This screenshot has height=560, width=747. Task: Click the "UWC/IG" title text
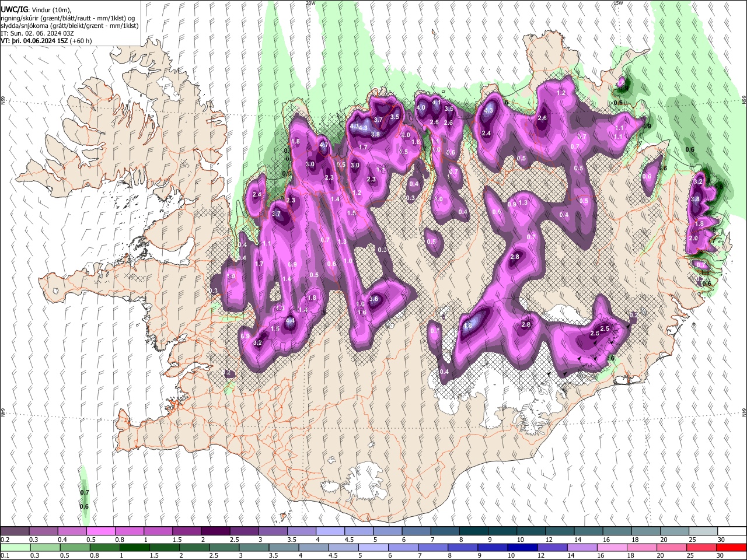(13, 9)
